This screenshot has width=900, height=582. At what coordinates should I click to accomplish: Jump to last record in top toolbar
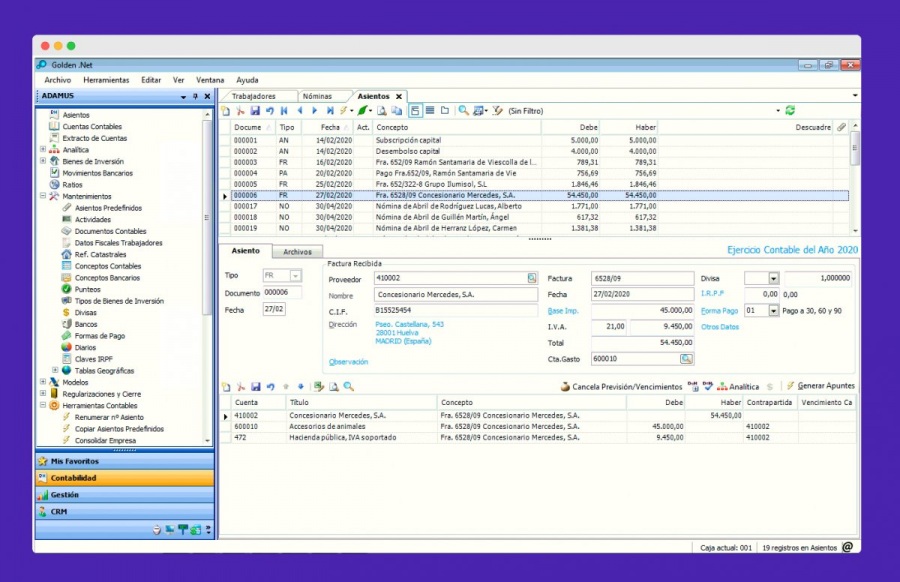329,111
